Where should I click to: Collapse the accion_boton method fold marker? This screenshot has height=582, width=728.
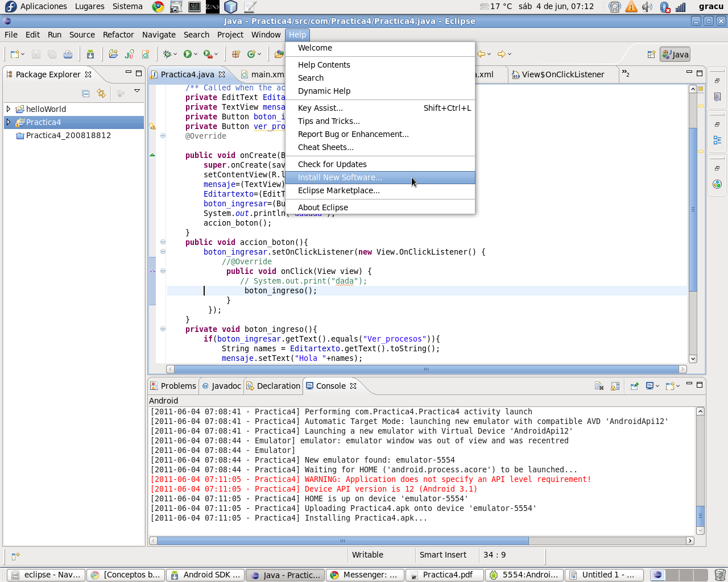click(163, 242)
